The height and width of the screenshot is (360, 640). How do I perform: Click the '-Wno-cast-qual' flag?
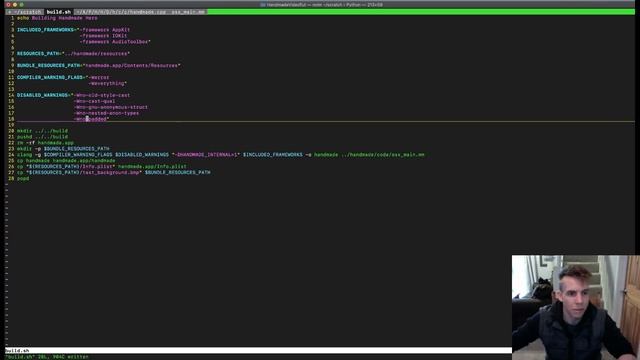click(x=95, y=101)
